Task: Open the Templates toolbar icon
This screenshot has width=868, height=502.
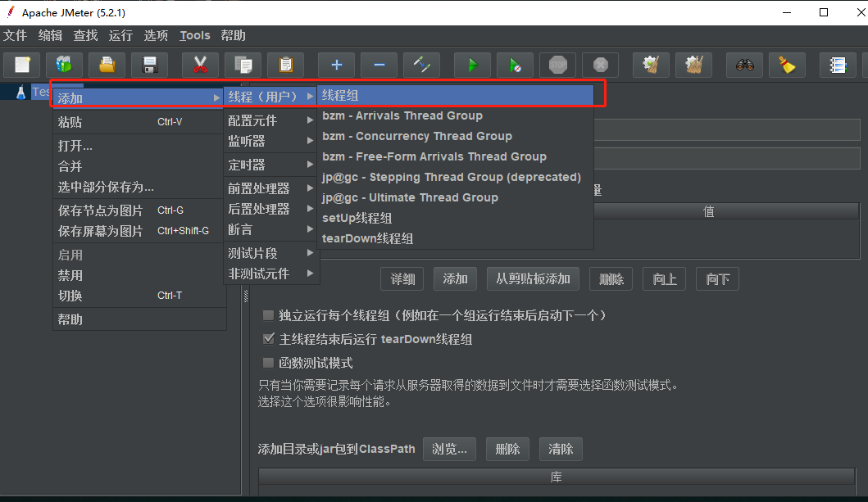Action: tap(64, 65)
